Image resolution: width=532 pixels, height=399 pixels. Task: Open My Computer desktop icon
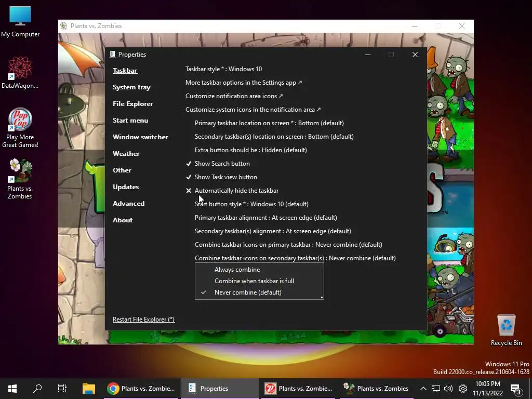click(20, 22)
